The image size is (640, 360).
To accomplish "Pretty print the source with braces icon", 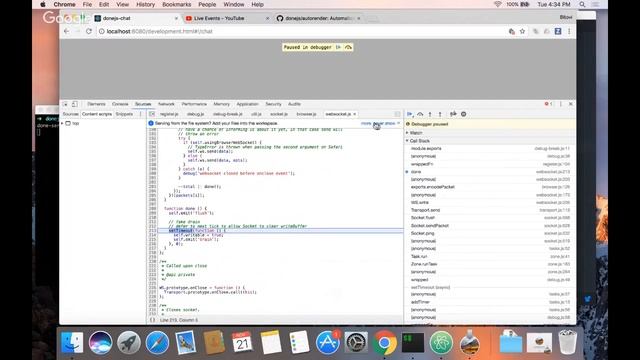I will click(x=152, y=320).
